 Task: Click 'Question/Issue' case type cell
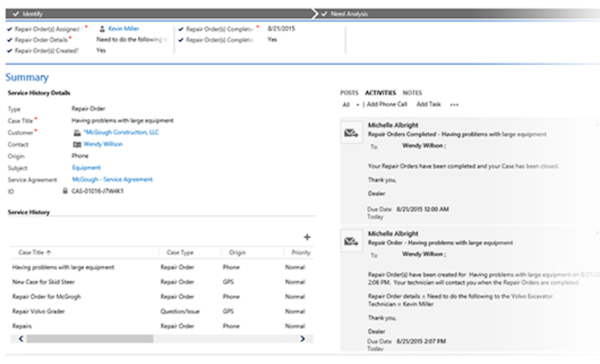(180, 311)
